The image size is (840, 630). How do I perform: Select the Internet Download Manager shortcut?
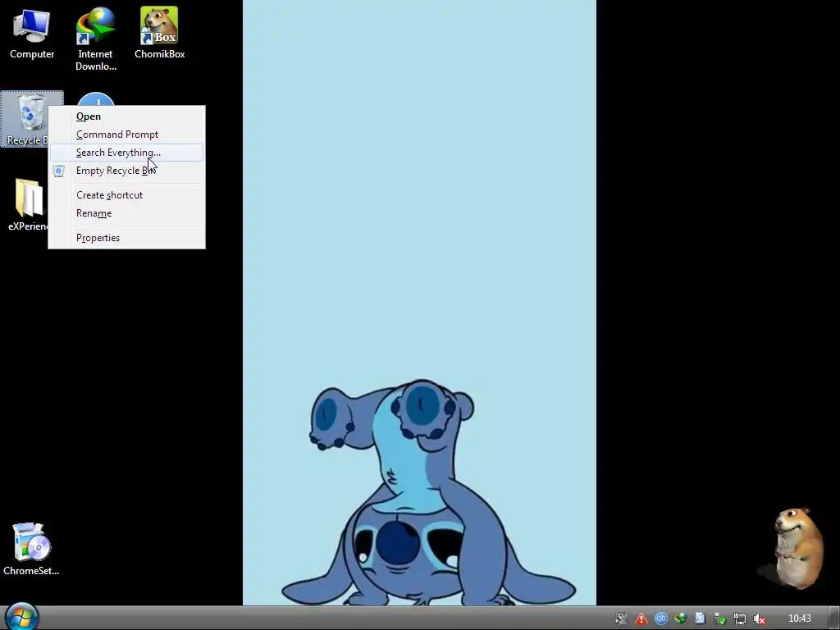click(95, 39)
